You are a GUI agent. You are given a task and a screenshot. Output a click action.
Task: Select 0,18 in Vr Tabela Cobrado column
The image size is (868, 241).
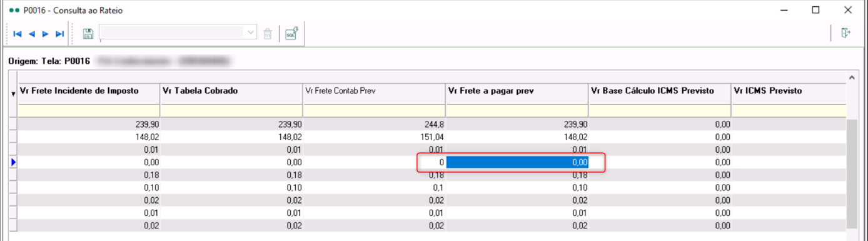pyautogui.click(x=231, y=175)
